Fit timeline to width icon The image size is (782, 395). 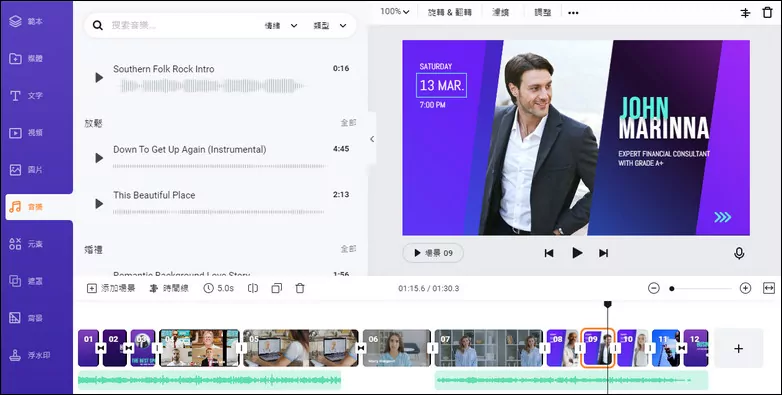[x=769, y=288]
